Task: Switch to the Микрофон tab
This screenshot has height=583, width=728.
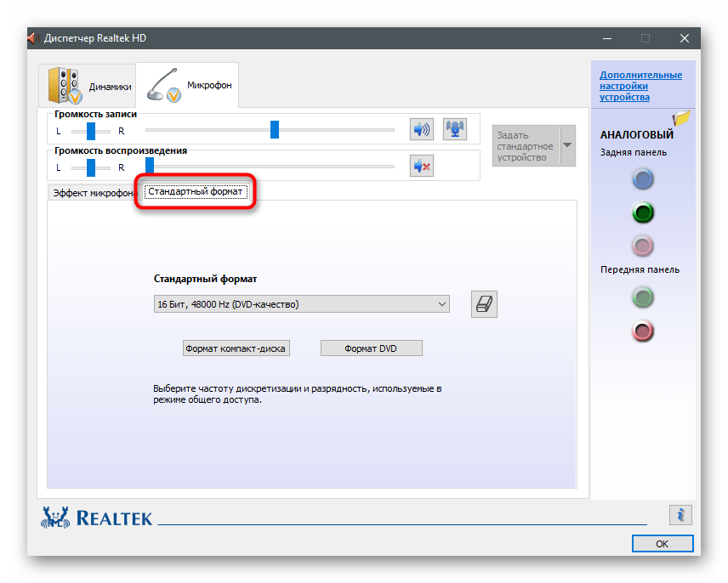Action: (188, 85)
